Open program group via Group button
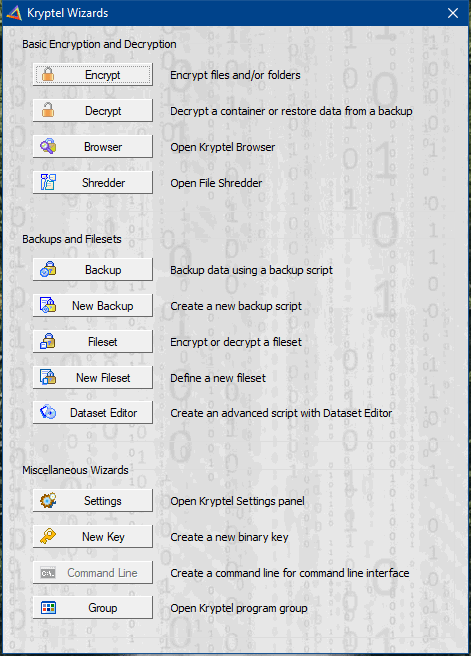The height and width of the screenshot is (656, 471). (x=93, y=607)
